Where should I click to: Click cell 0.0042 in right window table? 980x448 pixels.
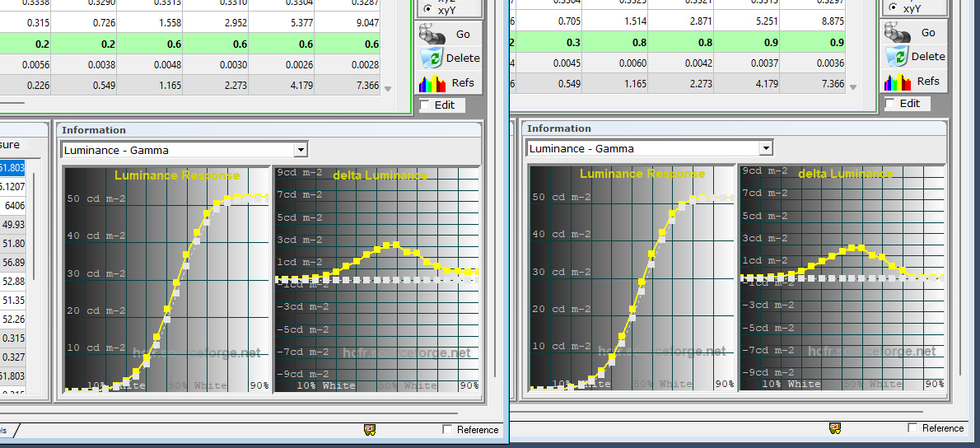click(680, 63)
